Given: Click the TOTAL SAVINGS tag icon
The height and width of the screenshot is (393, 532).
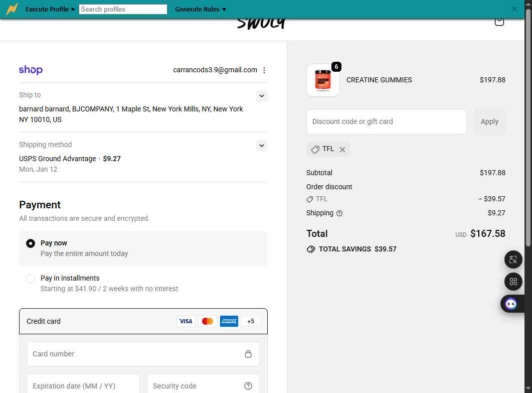Looking at the screenshot, I should 311,249.
